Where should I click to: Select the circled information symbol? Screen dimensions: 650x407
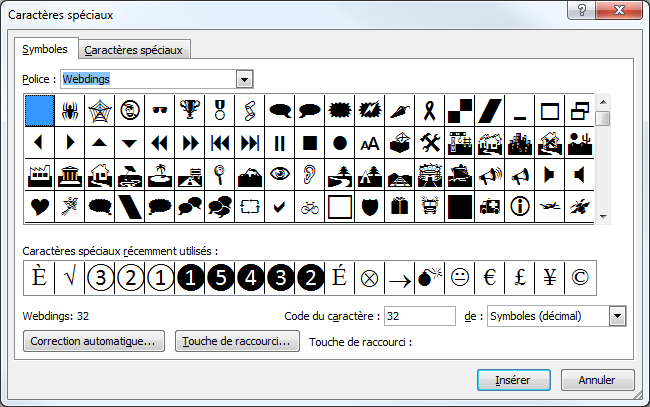(520, 206)
